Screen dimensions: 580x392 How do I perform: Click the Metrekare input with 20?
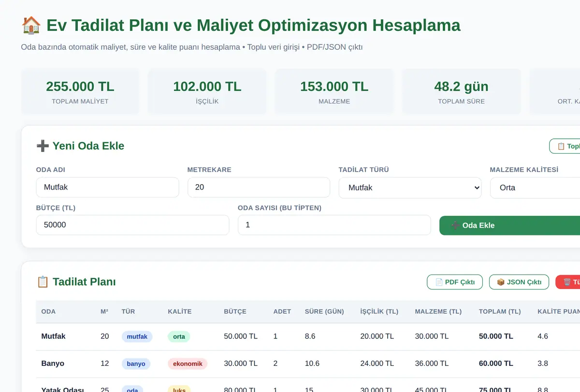click(x=259, y=187)
